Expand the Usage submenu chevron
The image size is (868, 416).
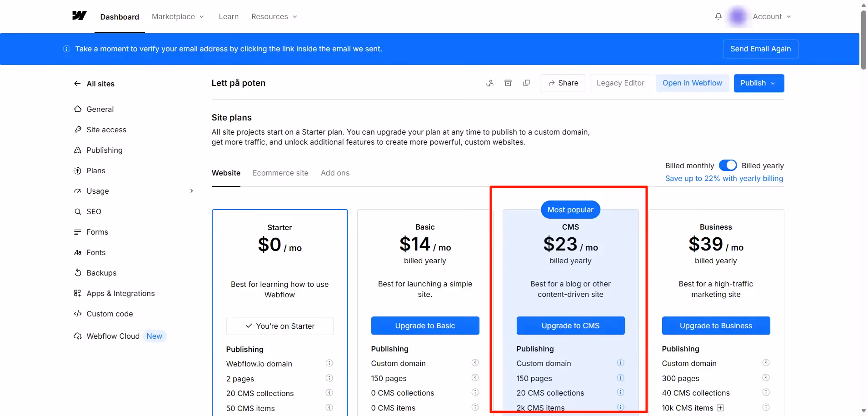(x=191, y=191)
